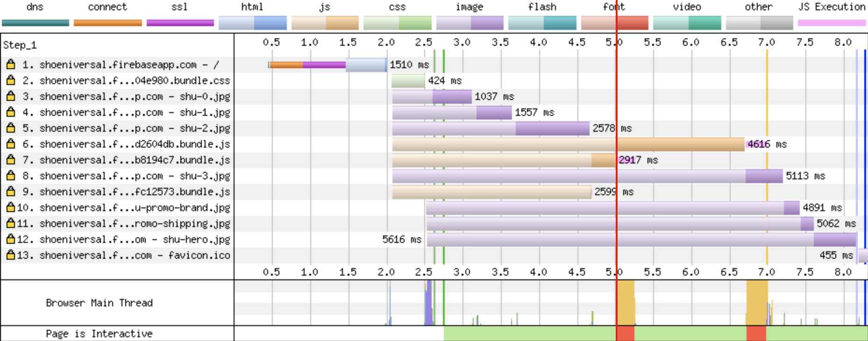The image size is (868, 341).
Task: Click the 2917 ms label on request 7
Action: pos(638,160)
